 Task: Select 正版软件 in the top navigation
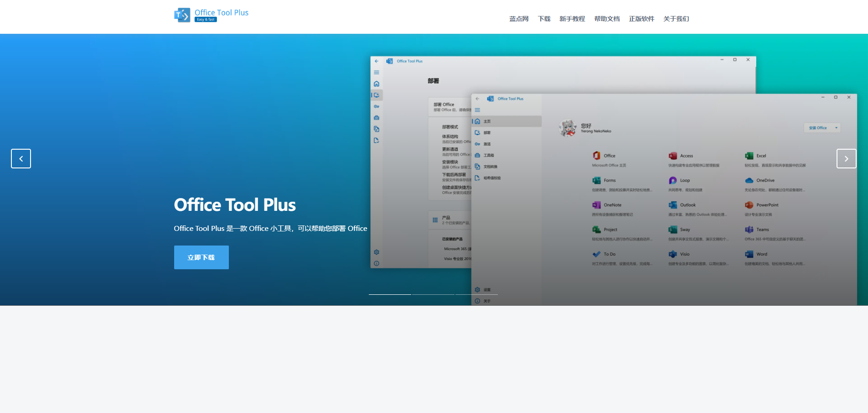[x=641, y=19]
